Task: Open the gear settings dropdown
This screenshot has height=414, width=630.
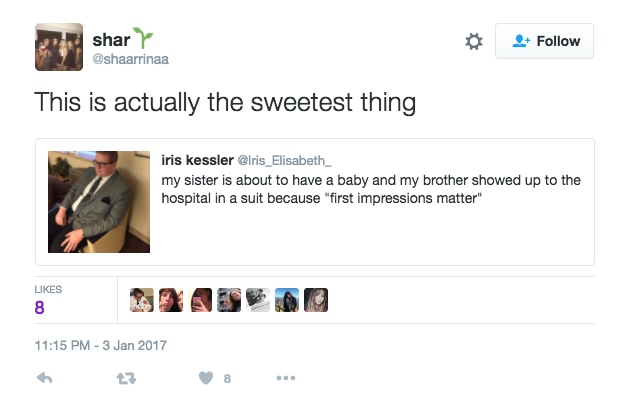Action: coord(474,41)
